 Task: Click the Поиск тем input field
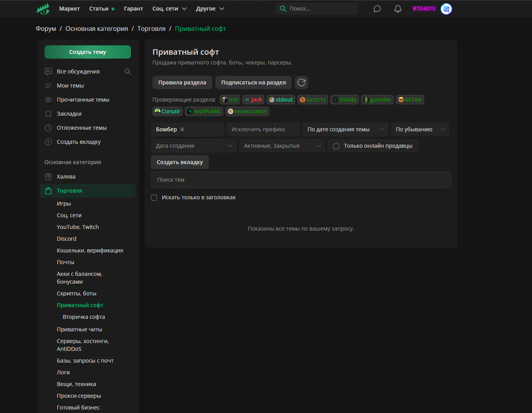coord(301,180)
